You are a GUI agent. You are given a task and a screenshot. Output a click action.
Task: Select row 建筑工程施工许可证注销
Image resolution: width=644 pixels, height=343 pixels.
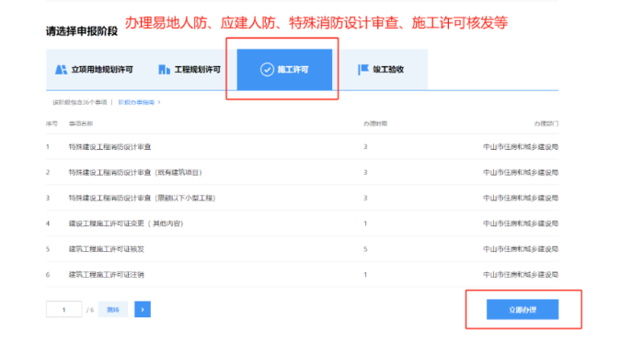(303, 274)
